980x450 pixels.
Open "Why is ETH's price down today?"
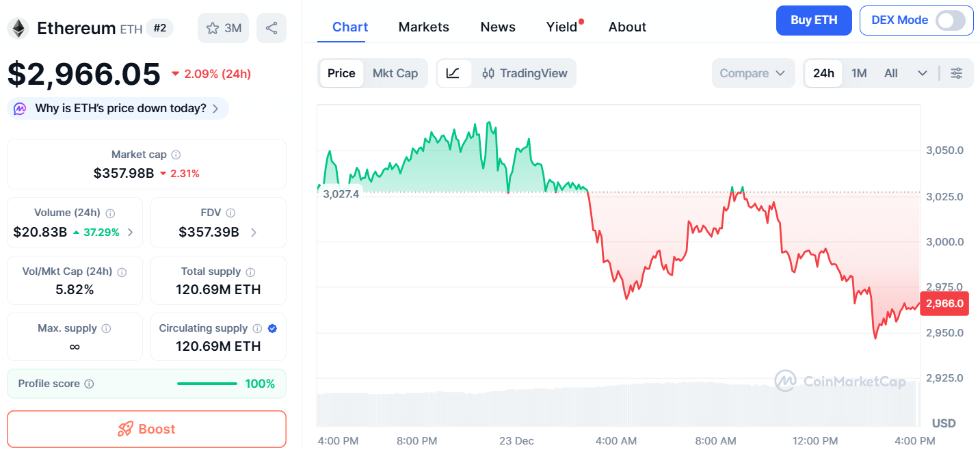click(120, 108)
